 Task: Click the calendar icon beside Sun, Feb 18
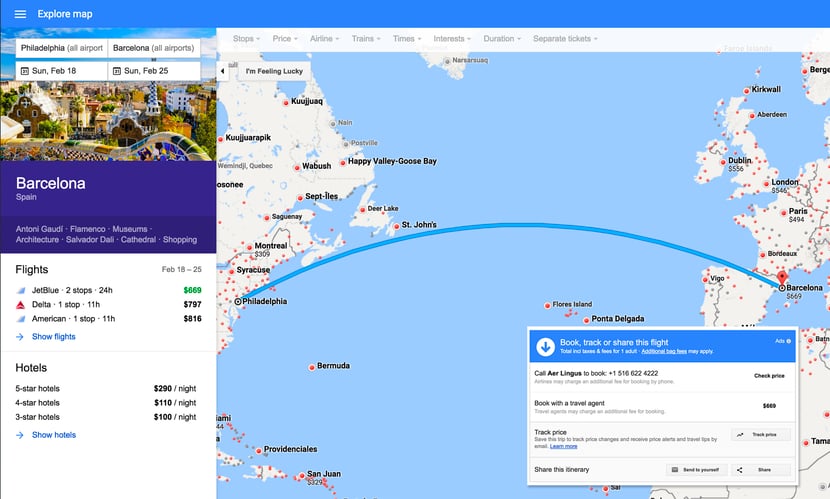pos(24,71)
